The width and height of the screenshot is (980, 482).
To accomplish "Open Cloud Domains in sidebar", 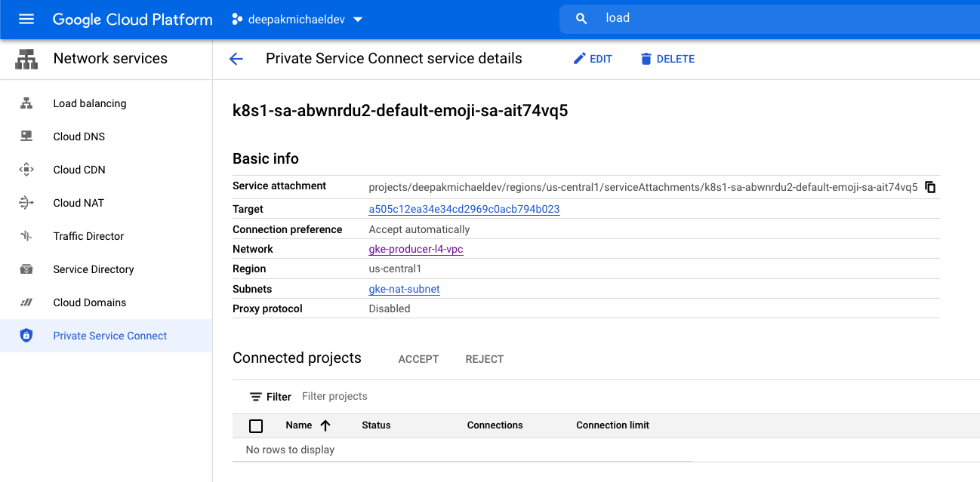I will tap(90, 302).
